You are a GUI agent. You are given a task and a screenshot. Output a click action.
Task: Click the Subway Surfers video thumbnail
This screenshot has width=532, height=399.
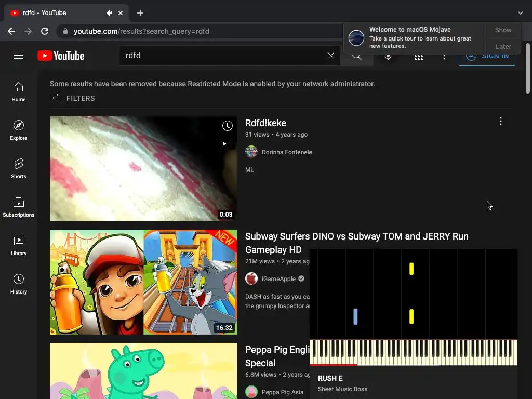pyautogui.click(x=143, y=282)
